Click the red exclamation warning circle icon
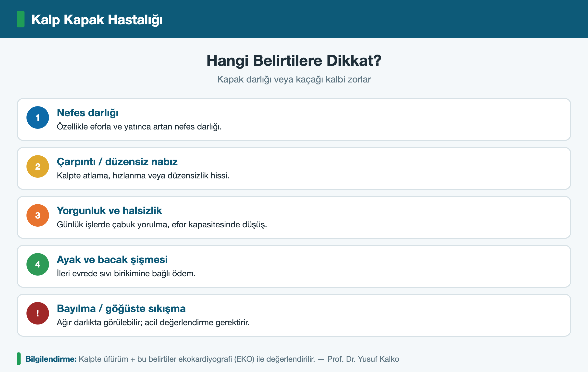Viewport: 588px width, 372px height. [38, 313]
